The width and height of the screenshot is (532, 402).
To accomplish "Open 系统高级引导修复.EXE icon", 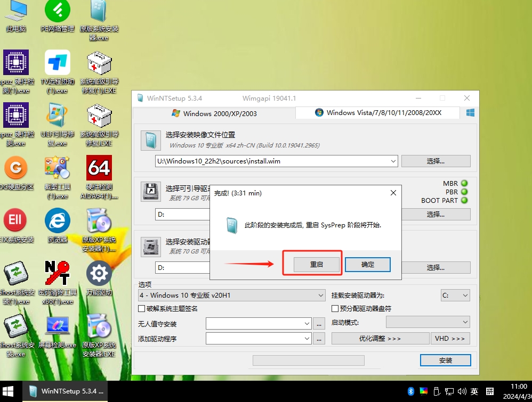I will point(99,125).
